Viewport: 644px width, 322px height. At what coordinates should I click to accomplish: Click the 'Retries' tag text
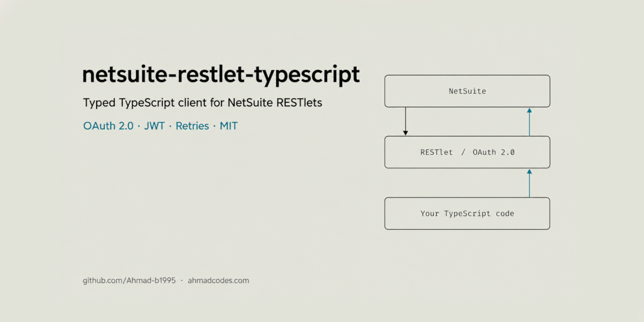point(192,126)
